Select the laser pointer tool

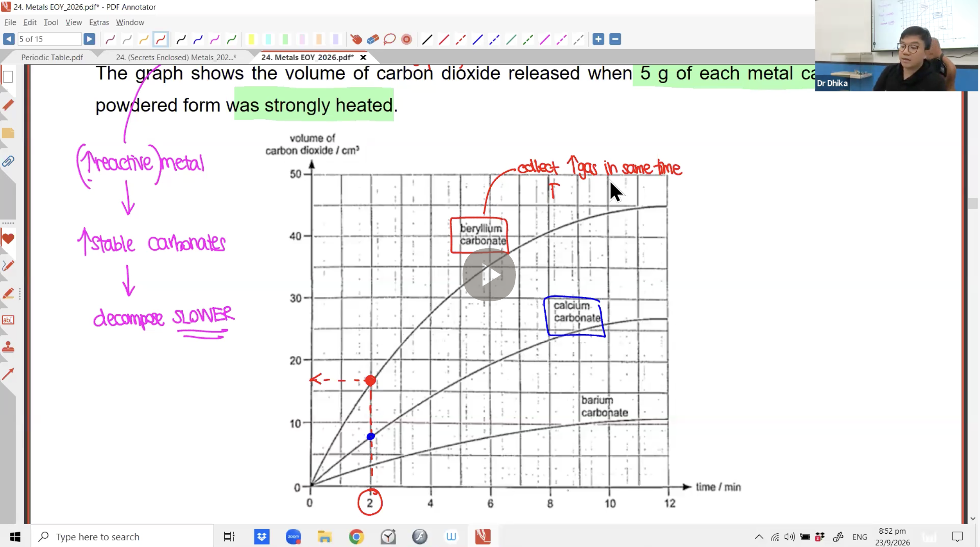coord(406,39)
